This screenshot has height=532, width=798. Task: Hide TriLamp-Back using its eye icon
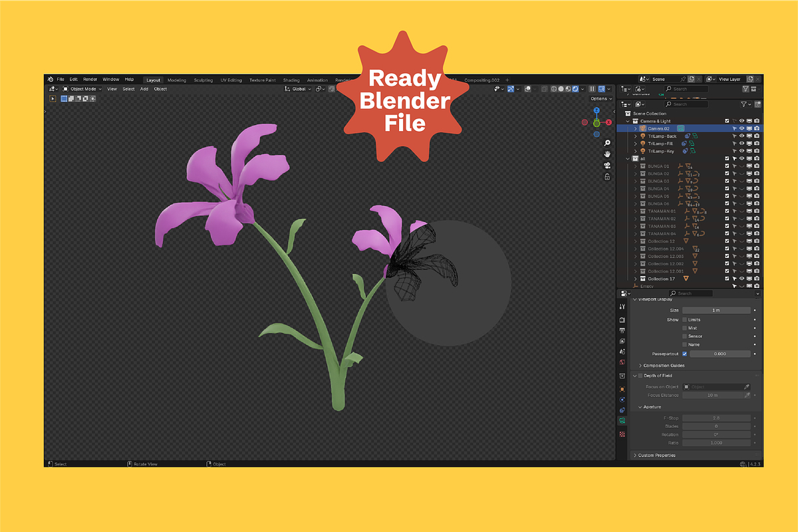[741, 136]
